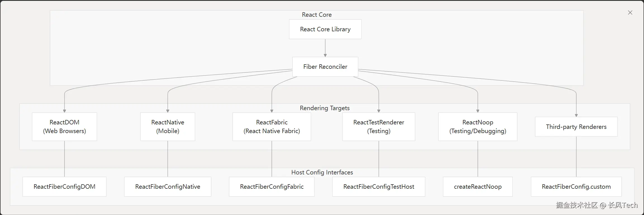Click the ReactFiberConfigFabric node
This screenshot has width=644, height=215.
(272, 187)
